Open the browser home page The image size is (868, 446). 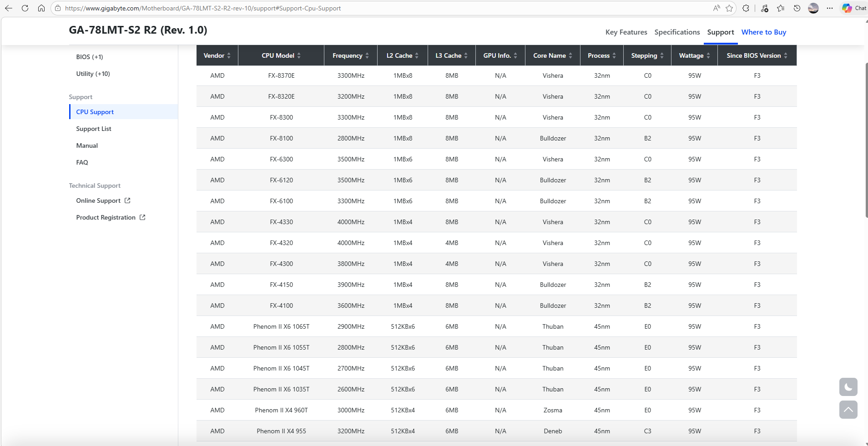[41, 8]
